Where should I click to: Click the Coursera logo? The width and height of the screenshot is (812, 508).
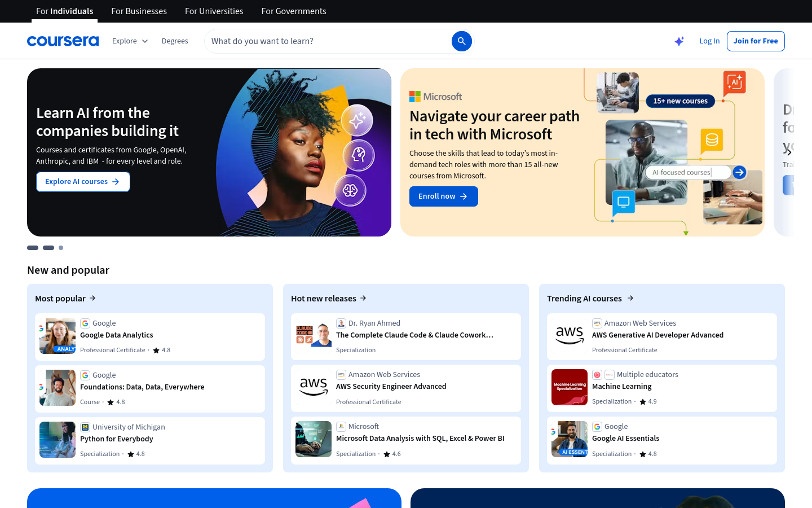(63, 41)
